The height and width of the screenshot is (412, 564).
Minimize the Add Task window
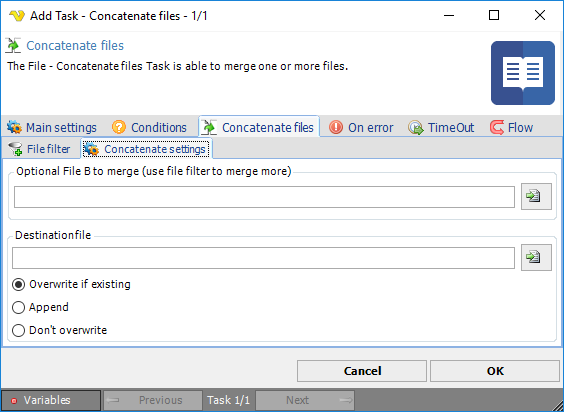point(449,15)
